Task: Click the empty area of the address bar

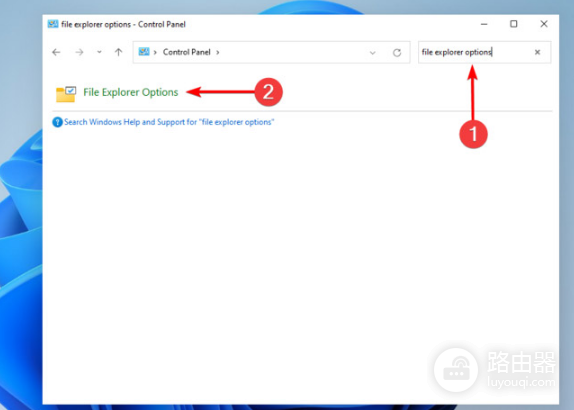Action: coord(293,52)
